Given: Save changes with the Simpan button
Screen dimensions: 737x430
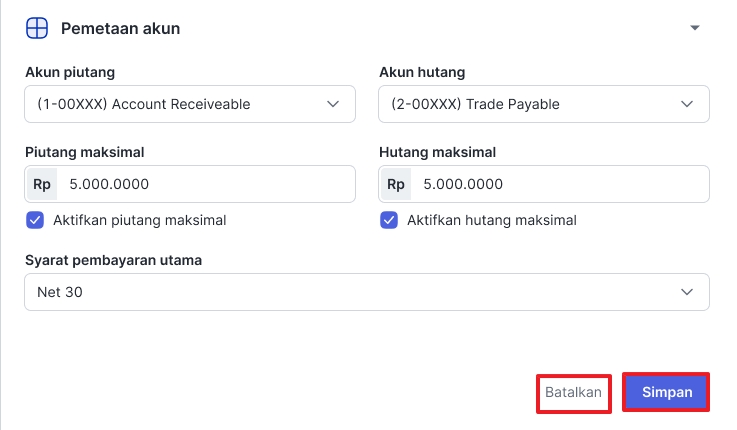Looking at the screenshot, I should [667, 392].
